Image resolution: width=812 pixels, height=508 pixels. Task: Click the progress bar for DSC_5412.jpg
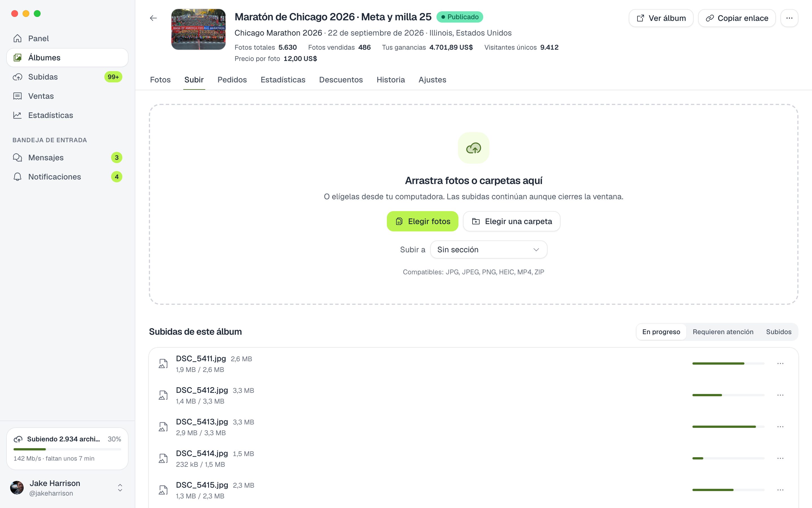tap(729, 395)
